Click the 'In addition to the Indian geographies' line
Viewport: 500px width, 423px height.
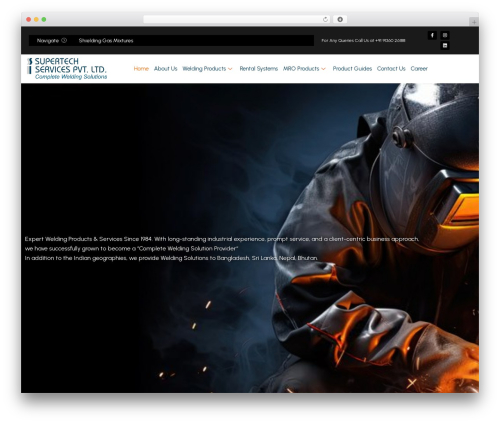click(x=171, y=258)
